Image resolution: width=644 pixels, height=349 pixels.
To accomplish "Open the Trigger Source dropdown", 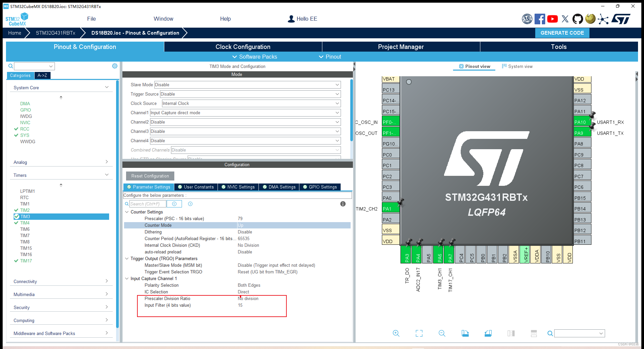I will 250,94.
